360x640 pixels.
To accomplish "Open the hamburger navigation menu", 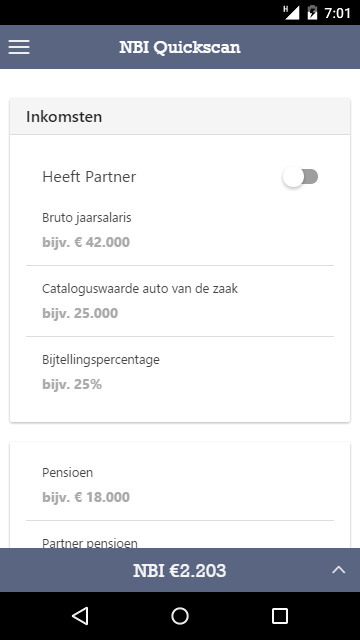I will (x=19, y=47).
